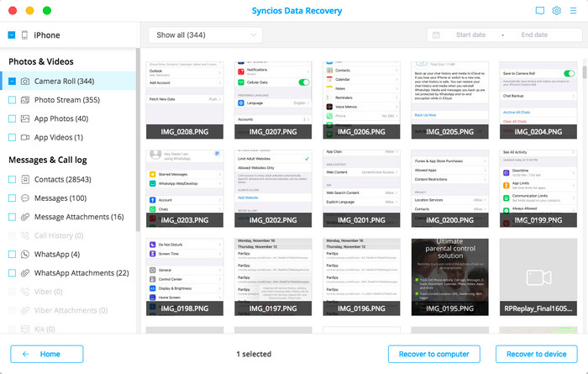
Task: Select thumbnail IMG_0195.PNG
Action: click(449, 277)
